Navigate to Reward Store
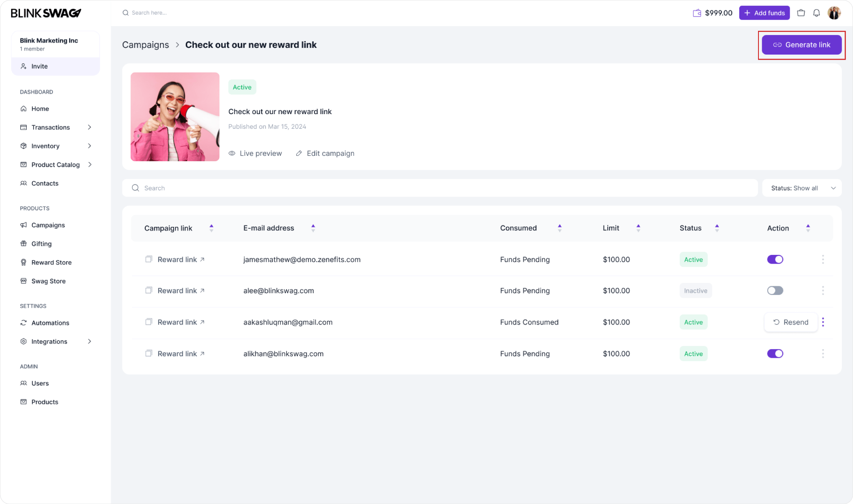Image resolution: width=853 pixels, height=504 pixels. pyautogui.click(x=51, y=262)
